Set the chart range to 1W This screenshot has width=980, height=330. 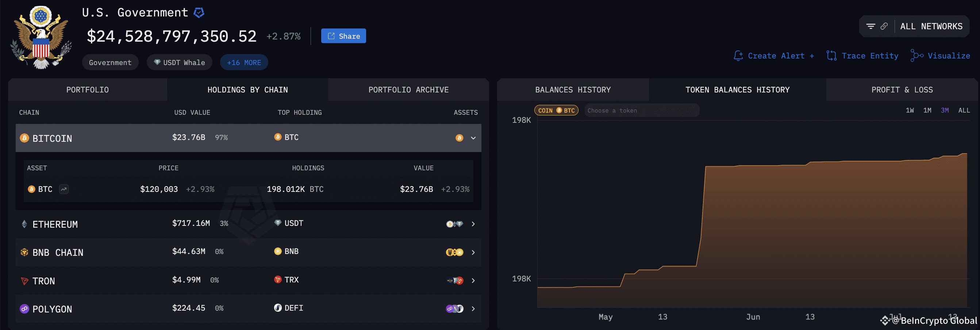point(910,110)
